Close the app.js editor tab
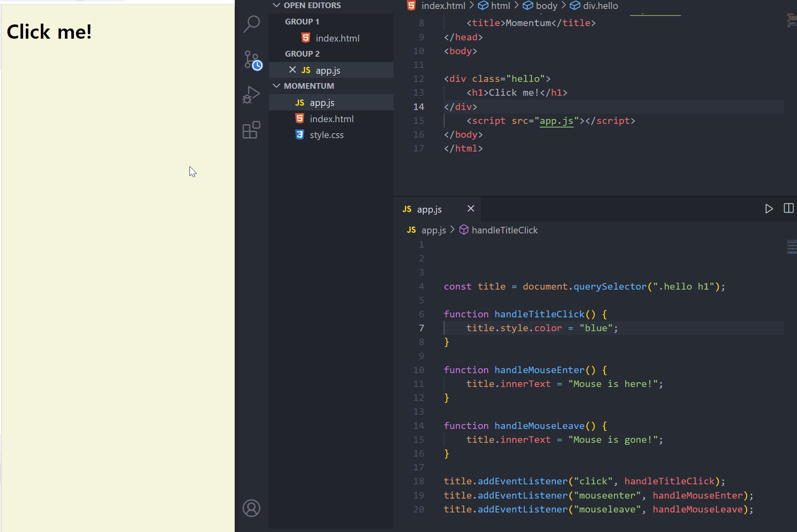 pos(471,209)
